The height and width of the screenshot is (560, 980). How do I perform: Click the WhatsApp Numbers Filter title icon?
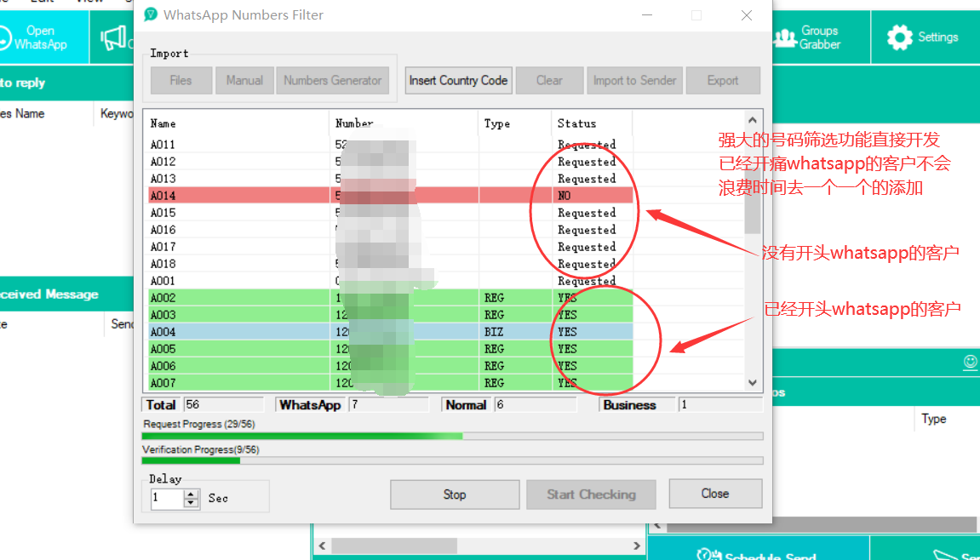tap(150, 14)
